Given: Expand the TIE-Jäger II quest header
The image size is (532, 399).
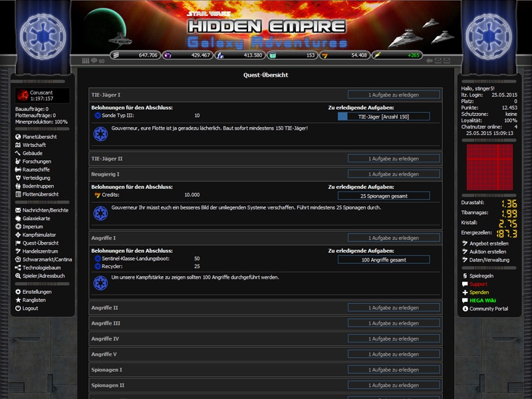Looking at the screenshot, I should point(265,158).
